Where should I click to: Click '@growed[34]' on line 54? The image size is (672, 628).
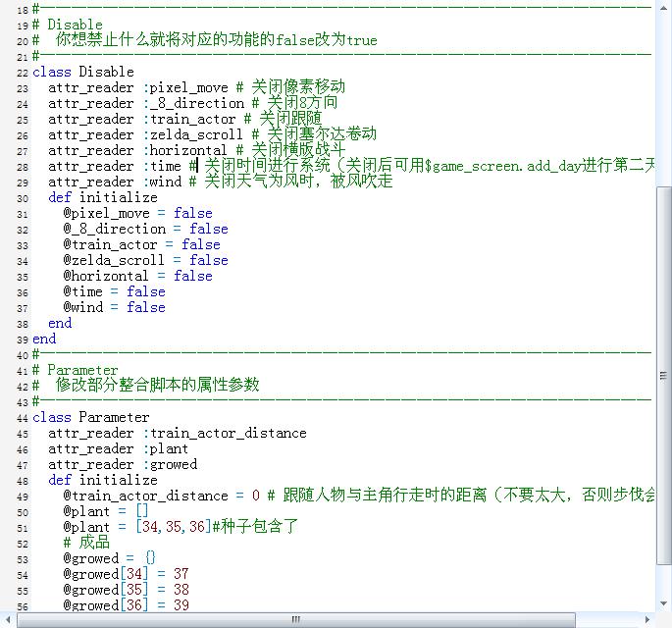(106, 574)
